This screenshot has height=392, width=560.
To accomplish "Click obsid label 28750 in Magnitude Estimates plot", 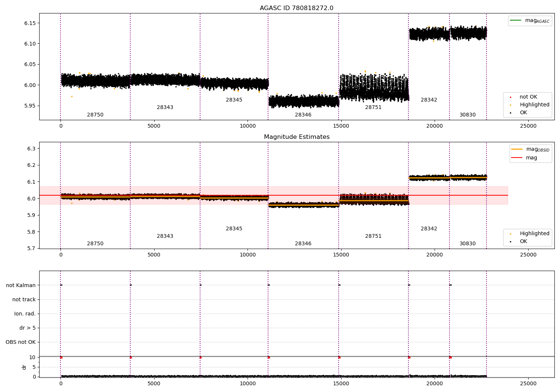I will click(95, 244).
